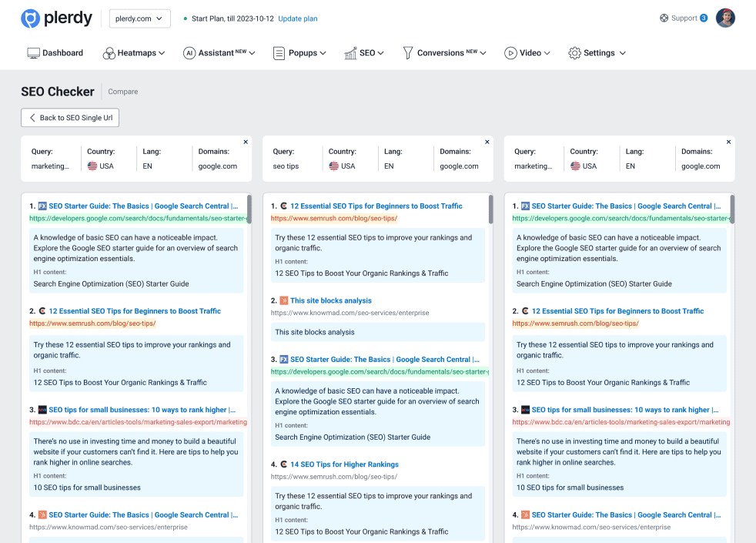The width and height of the screenshot is (756, 543).
Task: Open Support in the header
Action: pos(683,18)
